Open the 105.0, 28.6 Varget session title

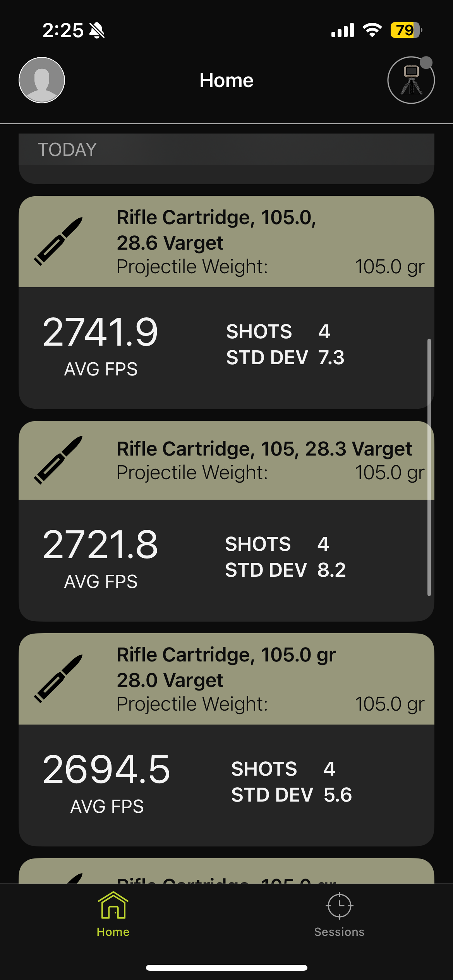(x=216, y=230)
